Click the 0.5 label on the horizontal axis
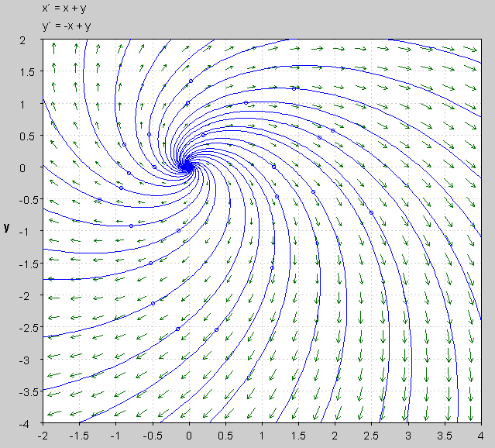The width and height of the screenshot is (495, 448). (225, 436)
